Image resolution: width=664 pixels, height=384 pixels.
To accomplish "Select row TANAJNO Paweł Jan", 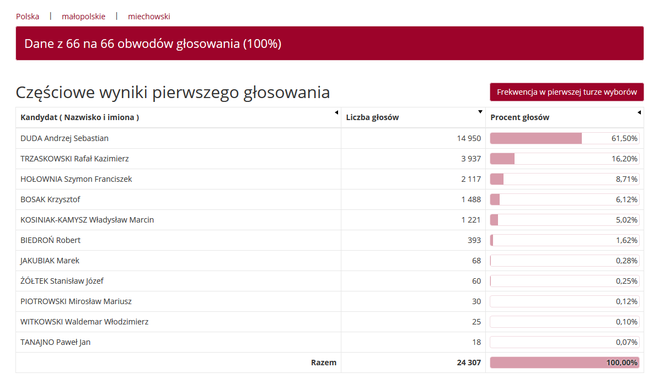I will click(329, 342).
